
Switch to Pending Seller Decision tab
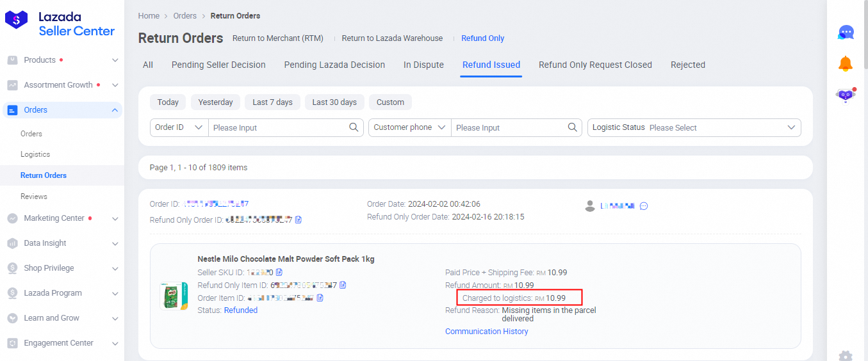click(x=218, y=65)
